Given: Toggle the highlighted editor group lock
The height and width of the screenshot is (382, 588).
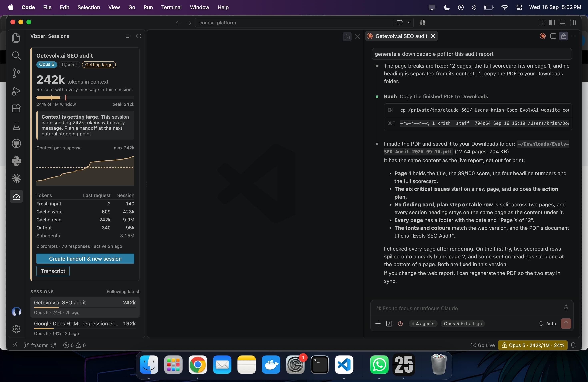Looking at the screenshot, I should [x=564, y=36].
